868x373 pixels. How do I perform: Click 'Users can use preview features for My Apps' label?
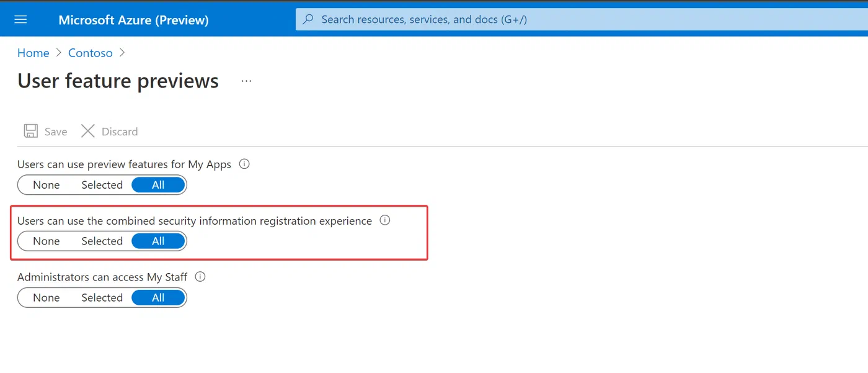tap(124, 164)
